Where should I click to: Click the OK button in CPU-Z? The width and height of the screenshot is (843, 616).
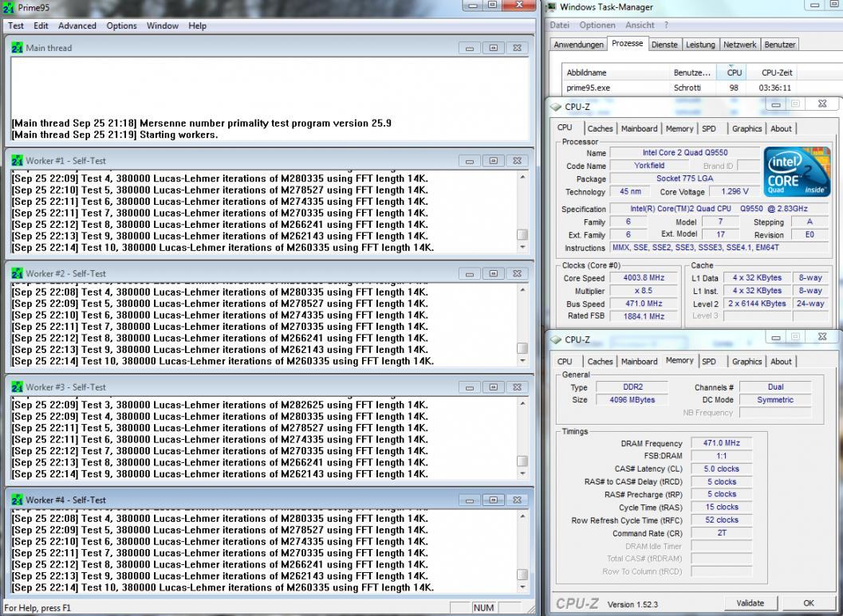808,603
